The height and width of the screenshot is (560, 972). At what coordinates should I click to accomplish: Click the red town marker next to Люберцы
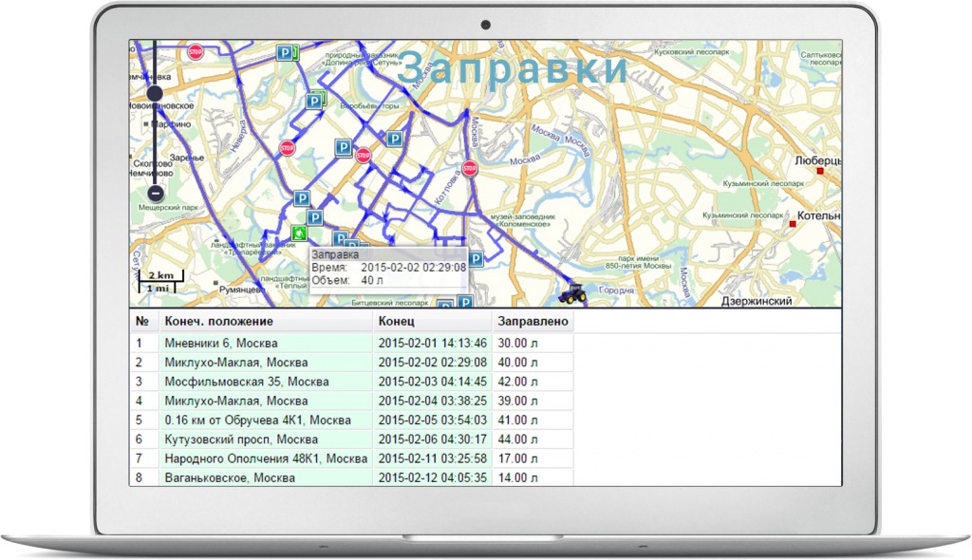click(x=821, y=173)
